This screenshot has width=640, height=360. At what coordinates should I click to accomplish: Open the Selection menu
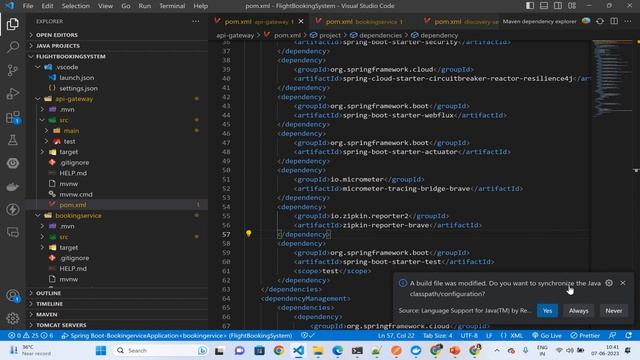pos(76,6)
